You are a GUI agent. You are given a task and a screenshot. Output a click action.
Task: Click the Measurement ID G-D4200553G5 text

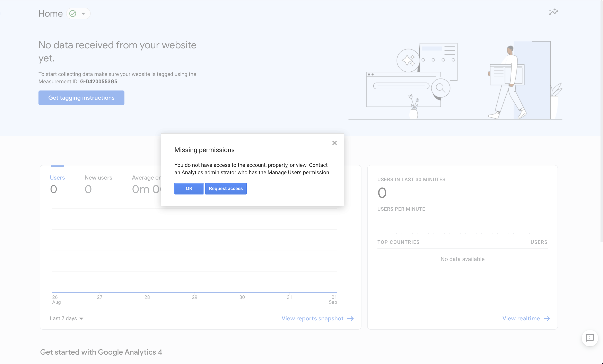[98, 81]
